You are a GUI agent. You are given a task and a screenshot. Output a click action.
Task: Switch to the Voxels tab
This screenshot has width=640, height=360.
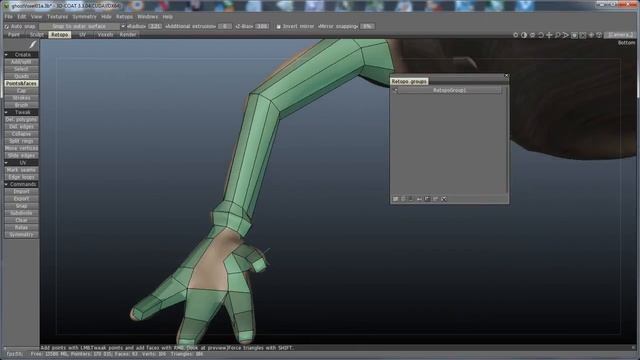pos(105,35)
